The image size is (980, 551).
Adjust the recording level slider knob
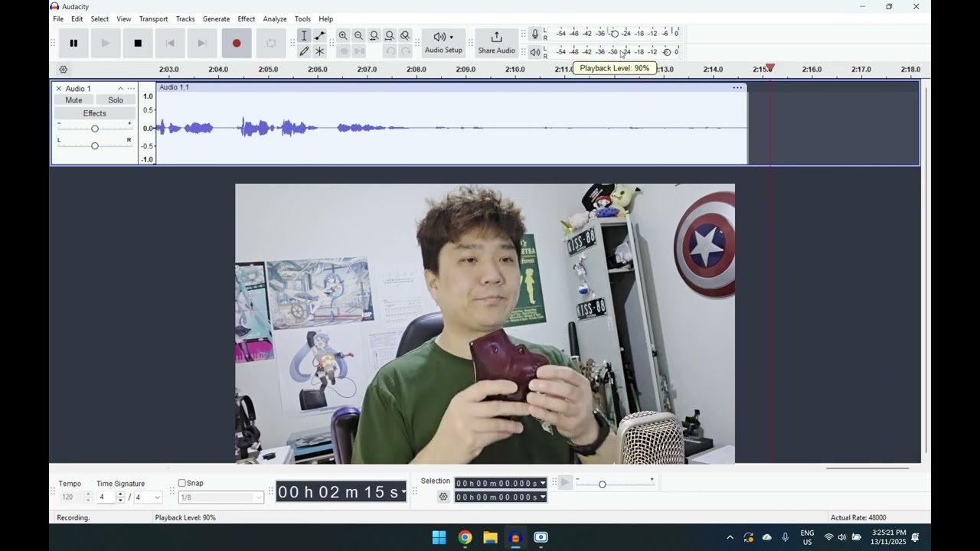click(614, 34)
